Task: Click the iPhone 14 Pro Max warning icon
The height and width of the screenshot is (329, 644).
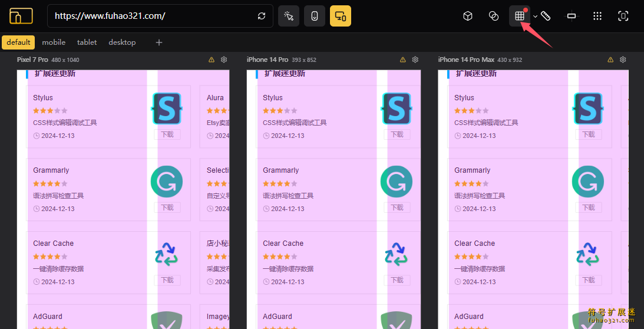Action: [x=611, y=60]
